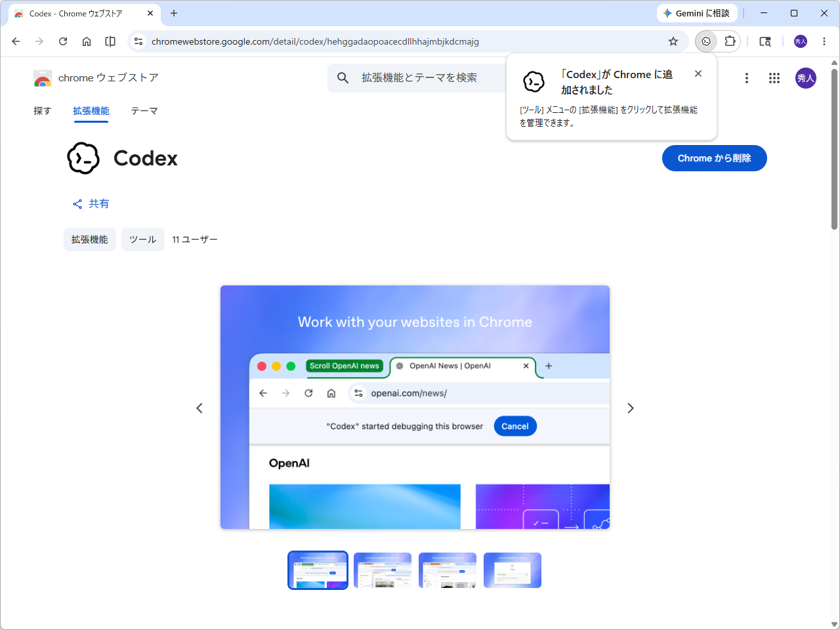Show previous screenshot with left chevron
This screenshot has width=840, height=630.
coord(199,408)
